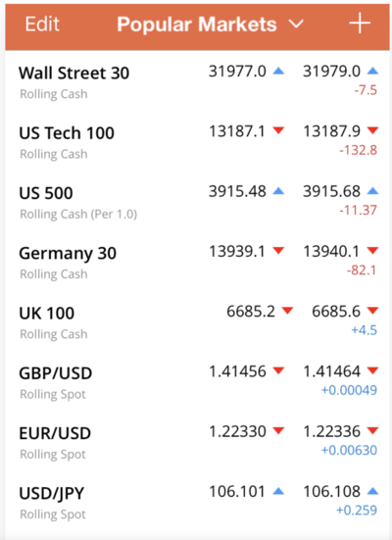Tap Wall Street 30 buy price 31979.0

331,72
